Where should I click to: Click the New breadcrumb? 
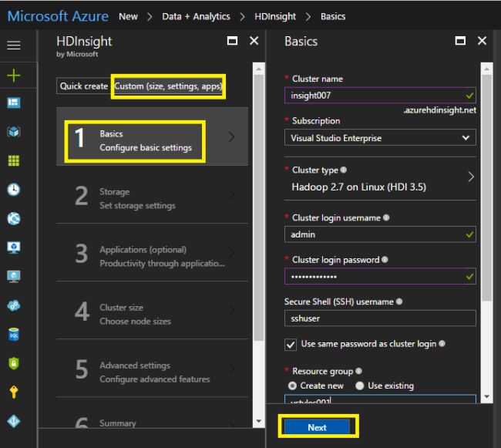(x=128, y=16)
